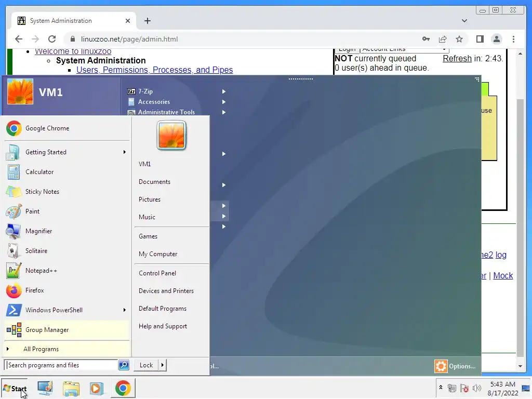
Task: Open Help and Support
Action: [163, 326]
